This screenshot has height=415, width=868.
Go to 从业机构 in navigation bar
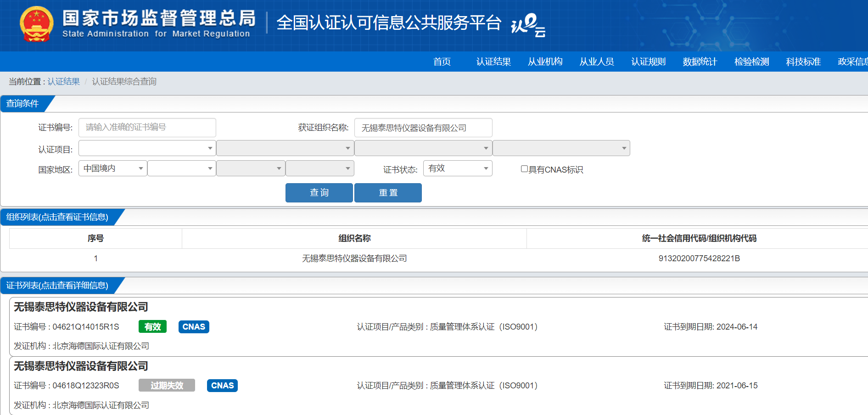click(x=545, y=62)
